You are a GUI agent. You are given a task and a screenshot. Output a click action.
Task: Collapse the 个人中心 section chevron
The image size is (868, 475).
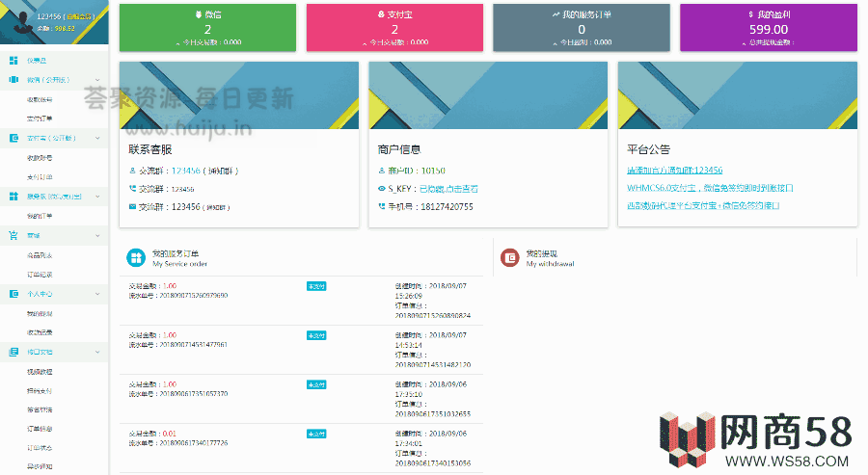click(x=97, y=294)
